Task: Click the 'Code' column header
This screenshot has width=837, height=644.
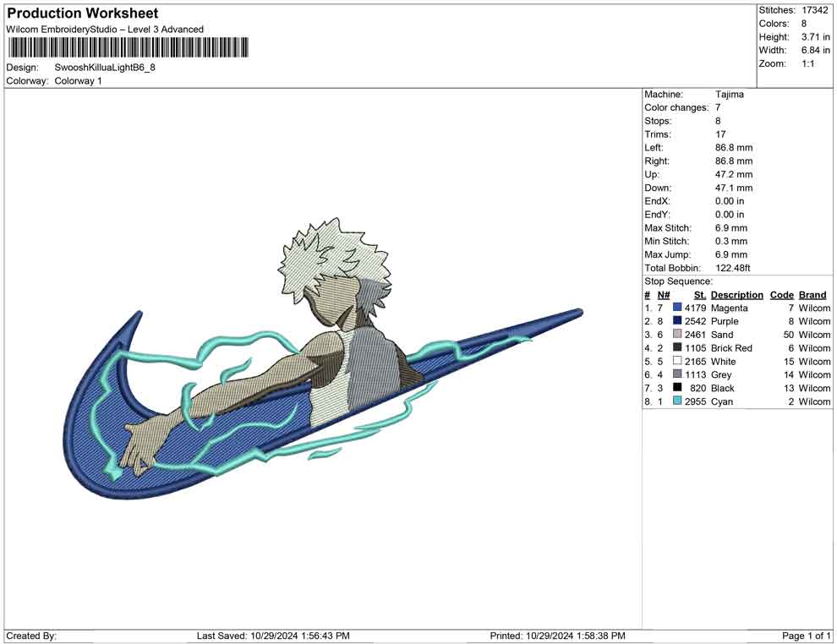Action: [782, 294]
